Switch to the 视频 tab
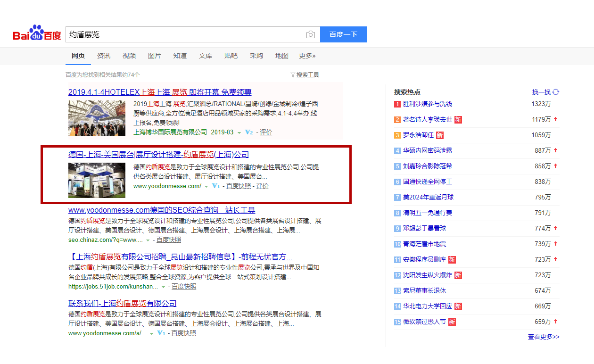594x364 pixels. point(129,56)
